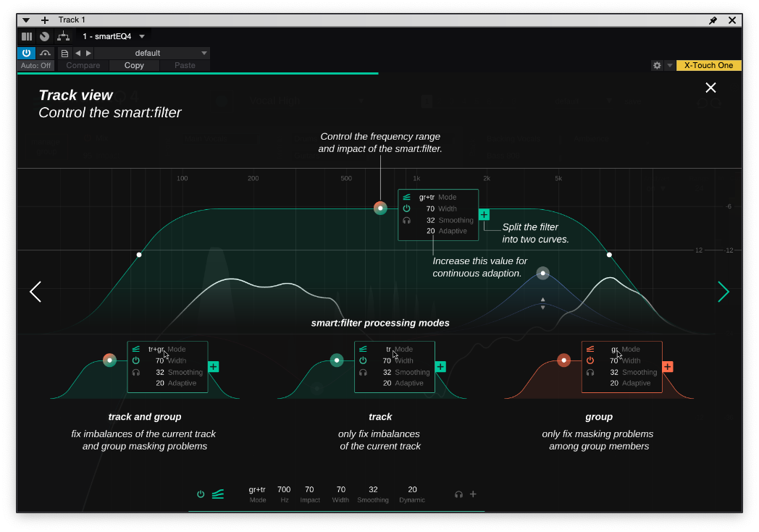This screenshot has height=532, width=759.
Task: Click headphones icon in track mode popup
Action: click(x=363, y=372)
